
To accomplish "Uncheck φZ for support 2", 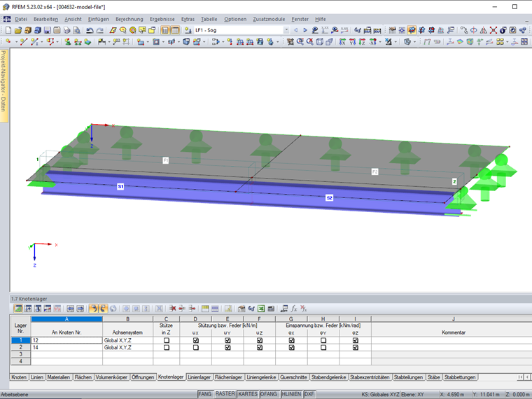I will 355,347.
